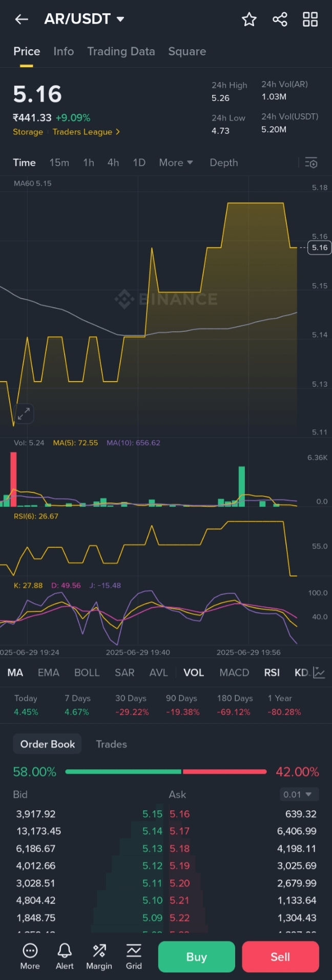Screen dimensions: 332x980
Task: Open the share icon
Action: 280,19
